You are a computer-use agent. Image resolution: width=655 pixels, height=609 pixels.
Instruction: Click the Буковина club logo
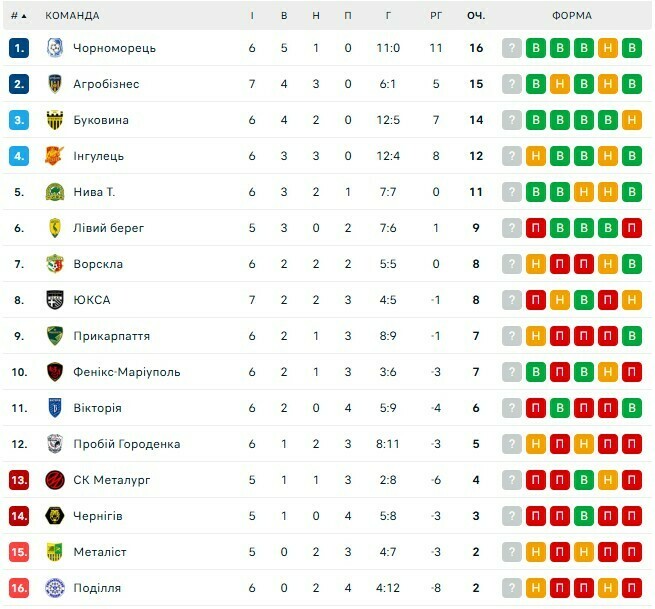pyautogui.click(x=55, y=120)
